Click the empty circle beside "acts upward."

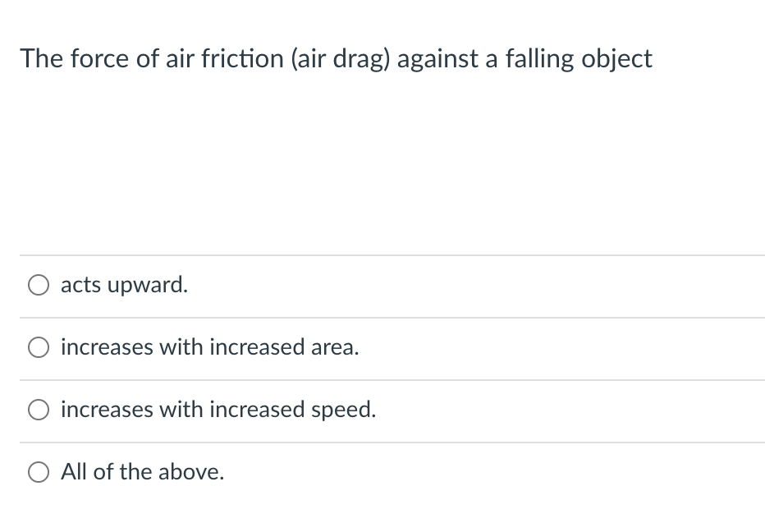point(38,284)
